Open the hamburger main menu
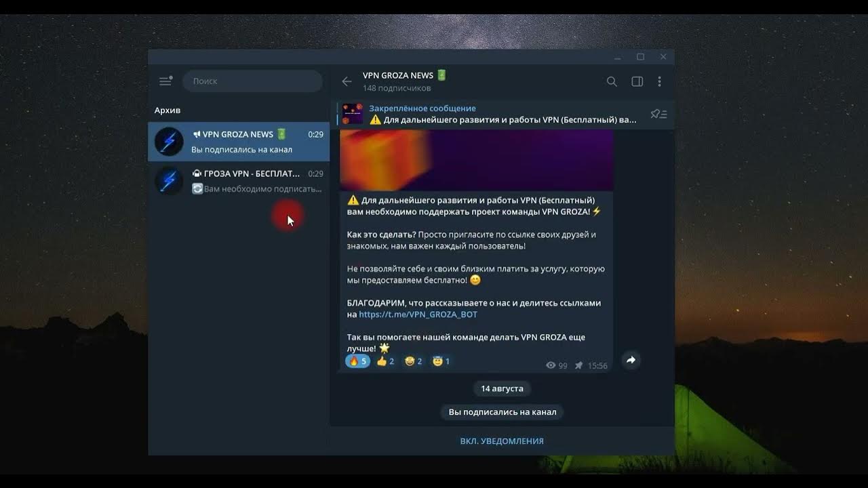The height and width of the screenshot is (488, 868). click(165, 81)
